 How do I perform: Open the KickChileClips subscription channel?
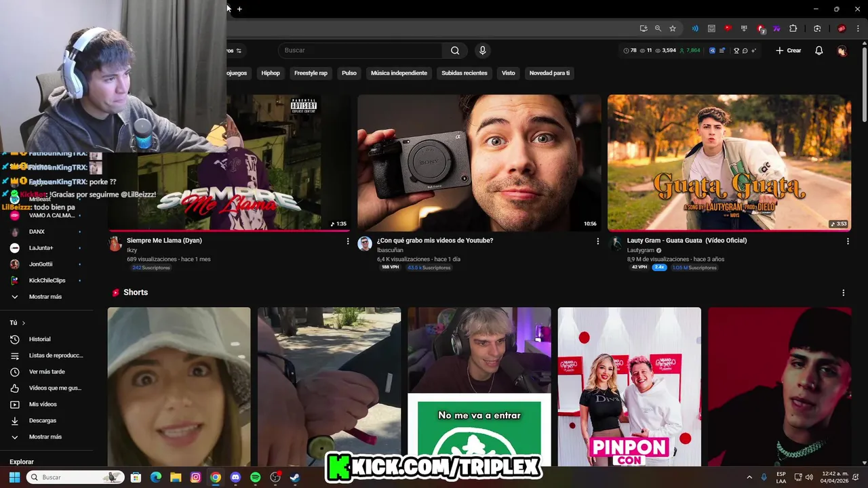tap(46, 281)
